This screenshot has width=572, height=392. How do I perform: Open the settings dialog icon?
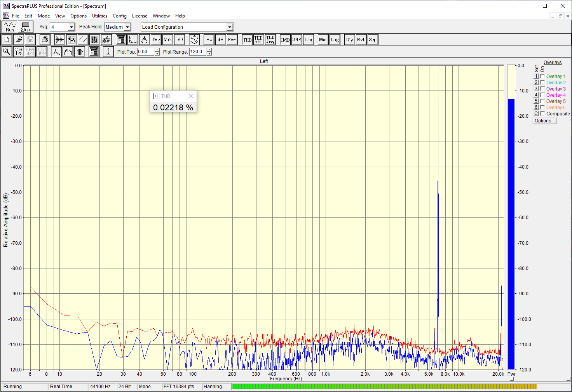pyautogui.click(x=121, y=40)
